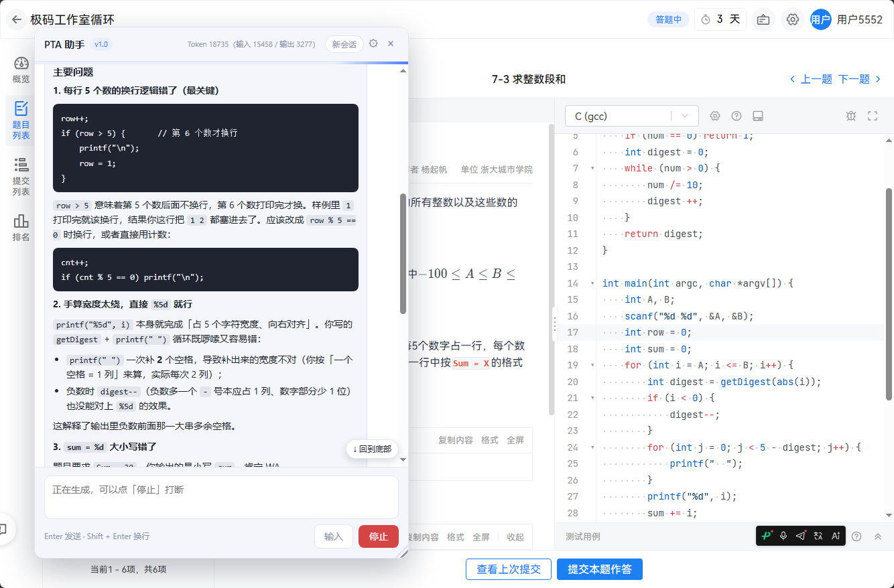Go to 下一题 next problem

[860, 79]
